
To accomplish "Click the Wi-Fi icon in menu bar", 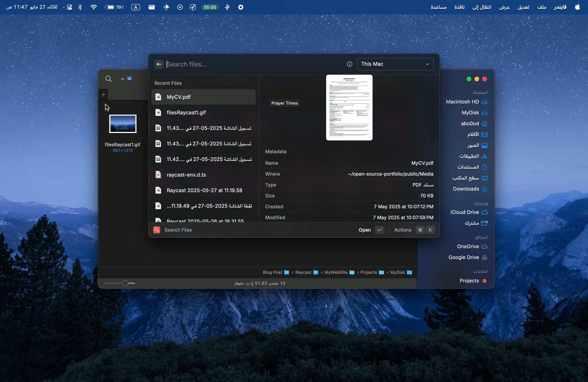I will point(94,7).
